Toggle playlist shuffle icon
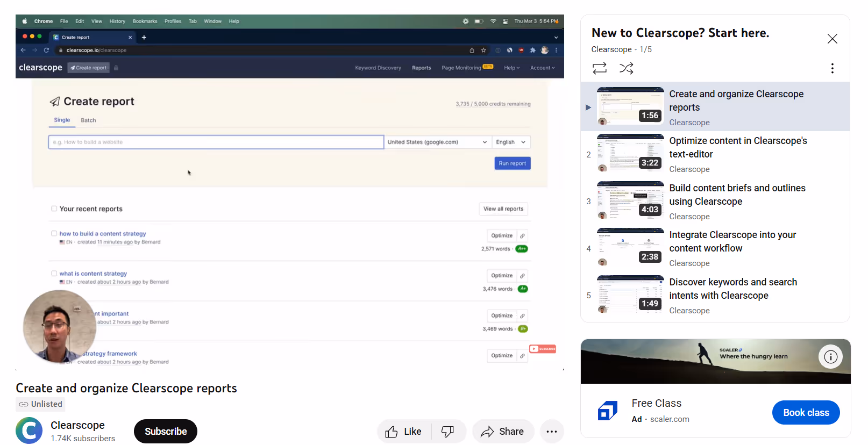Viewport: 868px width, 445px height. (x=626, y=68)
